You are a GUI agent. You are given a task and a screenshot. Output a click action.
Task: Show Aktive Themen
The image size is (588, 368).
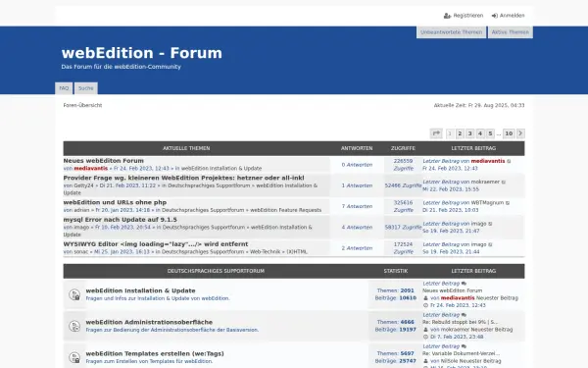[511, 32]
